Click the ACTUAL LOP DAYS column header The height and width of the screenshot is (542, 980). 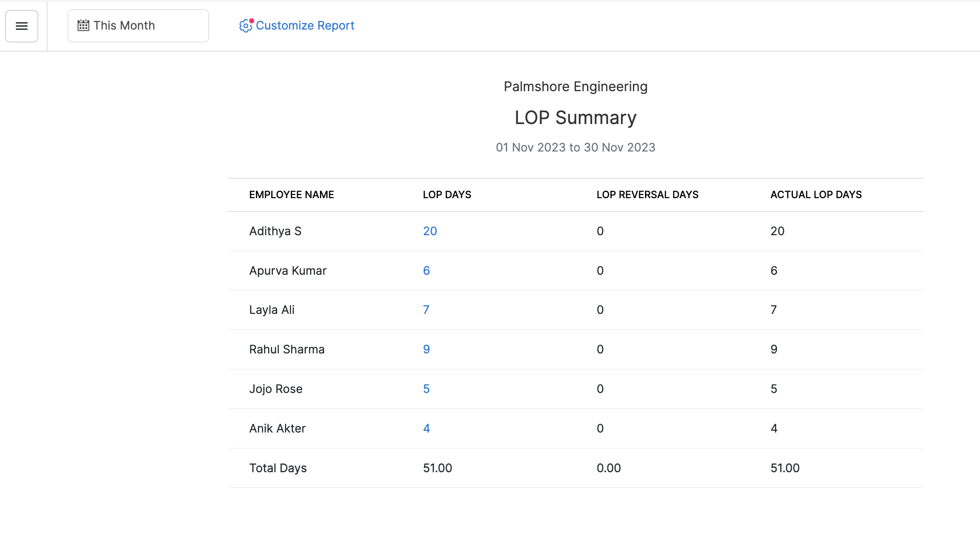click(x=815, y=194)
